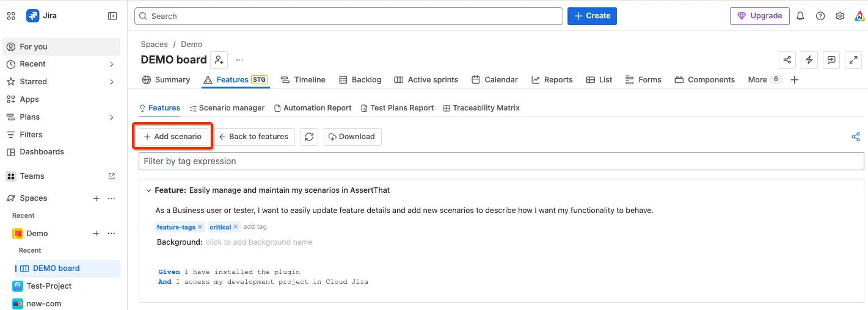868x310 pixels.
Task: Click the Download button
Action: (x=352, y=137)
